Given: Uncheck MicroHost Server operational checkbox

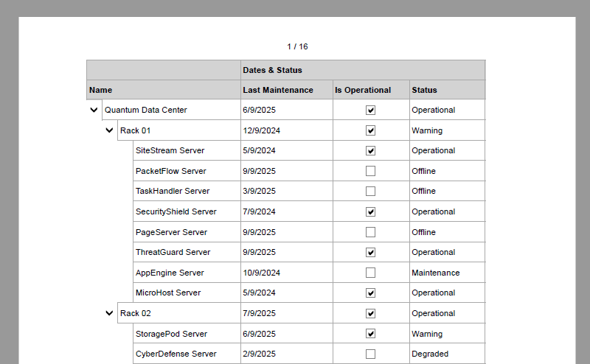Looking at the screenshot, I should point(371,293).
